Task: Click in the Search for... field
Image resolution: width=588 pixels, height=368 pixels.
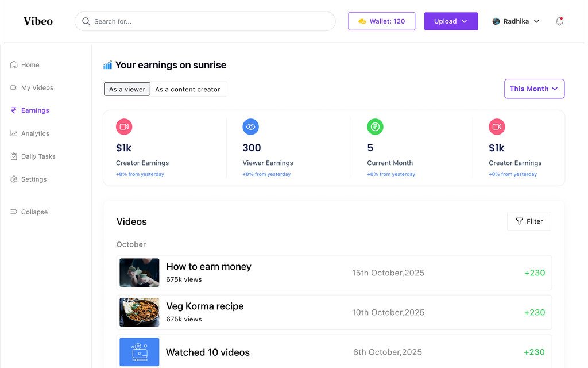Action: pos(205,21)
